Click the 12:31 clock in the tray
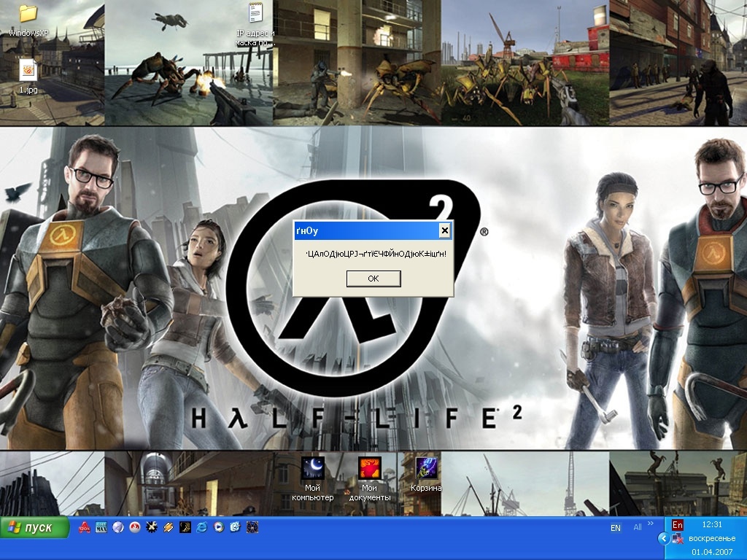The width and height of the screenshot is (747, 560). tap(712, 524)
